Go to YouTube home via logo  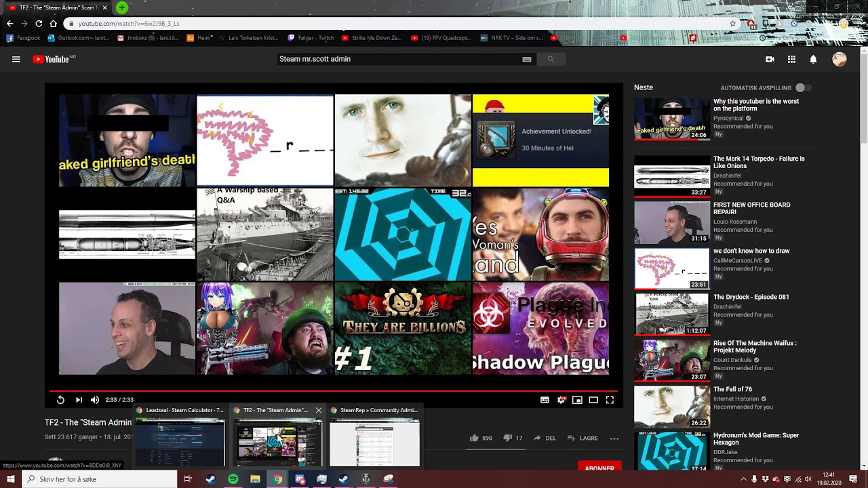pos(51,59)
